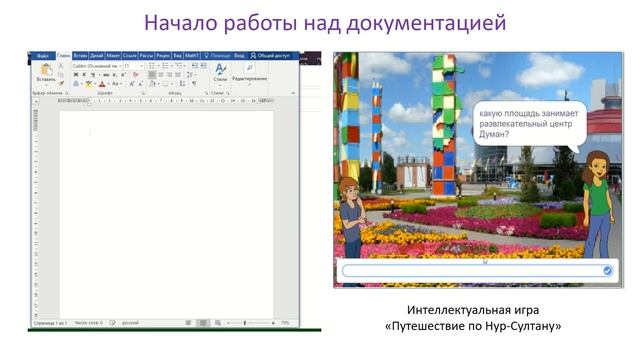
Task: Apply the red font color
Action: (x=102, y=84)
